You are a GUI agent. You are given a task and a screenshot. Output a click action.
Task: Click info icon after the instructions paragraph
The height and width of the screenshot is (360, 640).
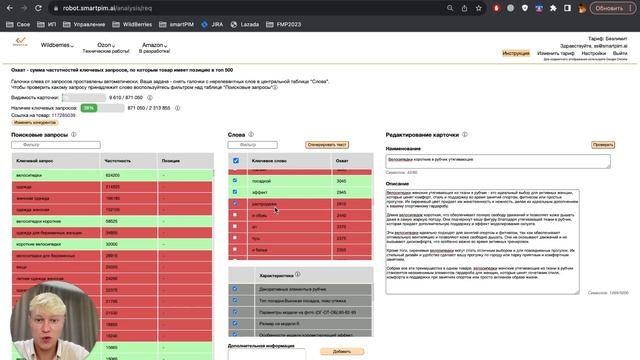point(275,87)
